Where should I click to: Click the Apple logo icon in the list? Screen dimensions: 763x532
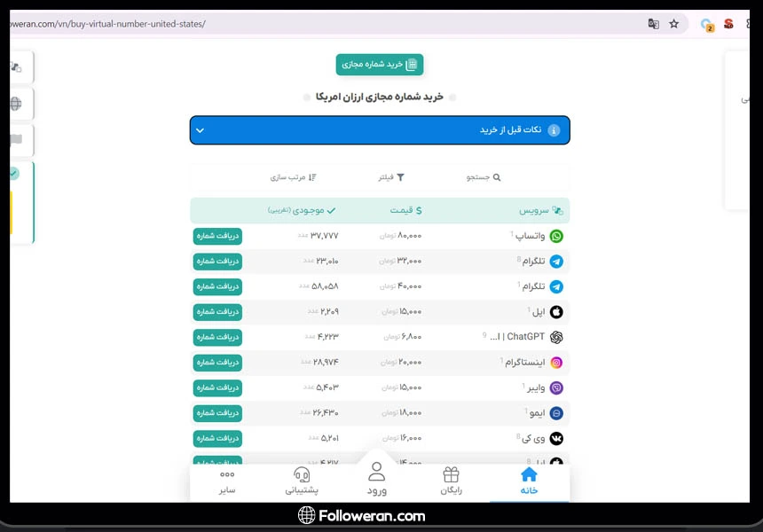click(556, 312)
